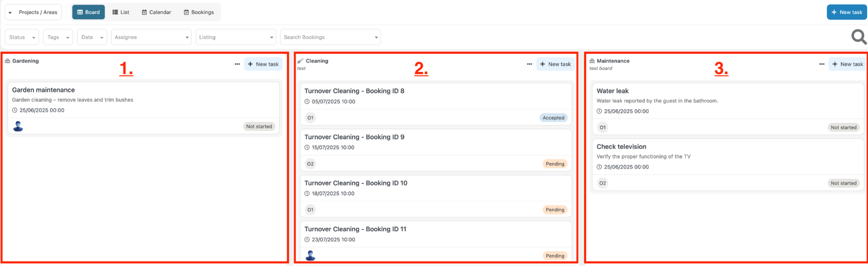Click the Search Bookings field
Image resolution: width=868 pixels, height=266 pixels.
[x=330, y=37]
